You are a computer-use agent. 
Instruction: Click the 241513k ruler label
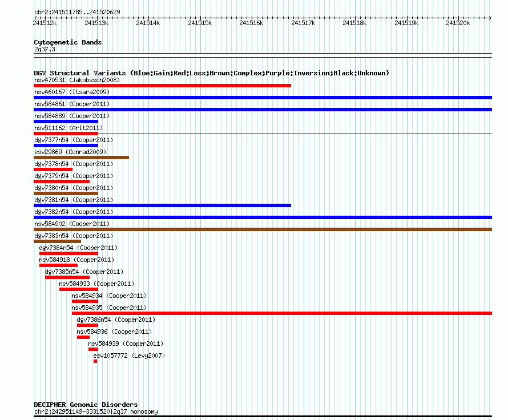[x=96, y=23]
